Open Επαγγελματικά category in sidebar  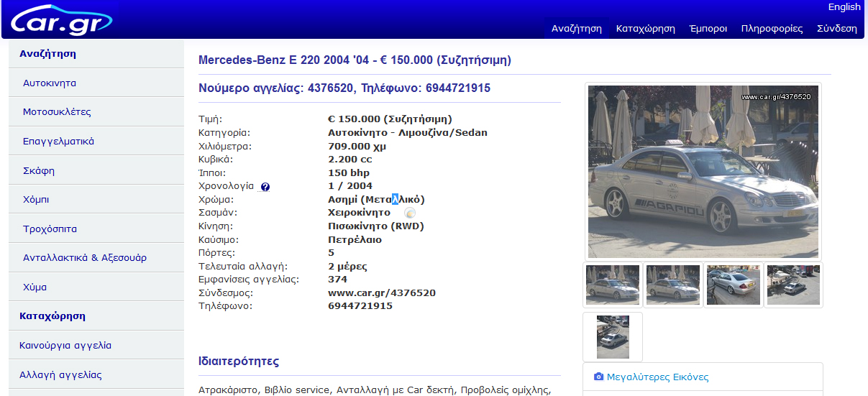58,141
